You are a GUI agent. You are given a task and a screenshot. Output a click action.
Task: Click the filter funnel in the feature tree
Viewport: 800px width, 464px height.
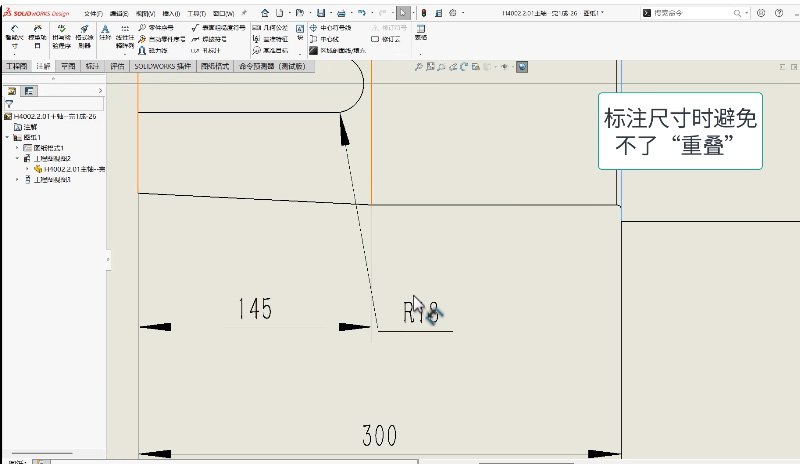coord(9,104)
